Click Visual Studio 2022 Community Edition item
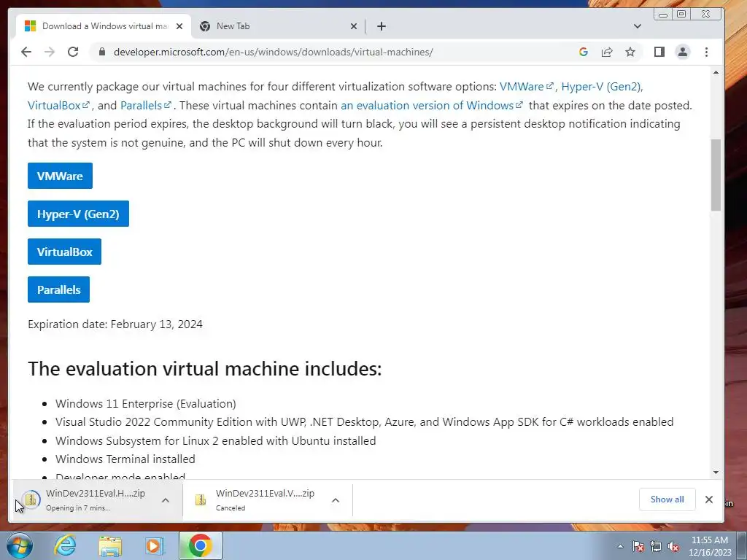The image size is (747, 560). tap(365, 422)
